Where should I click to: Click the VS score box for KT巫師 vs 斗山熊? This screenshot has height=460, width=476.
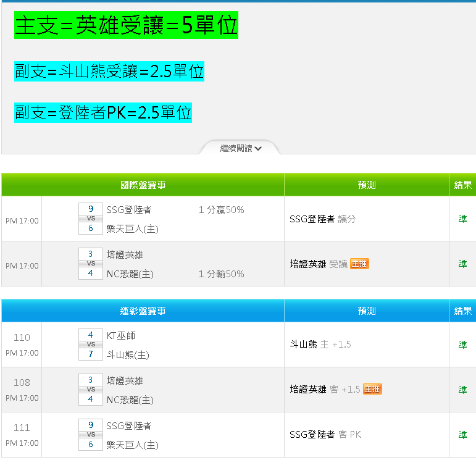[91, 345]
